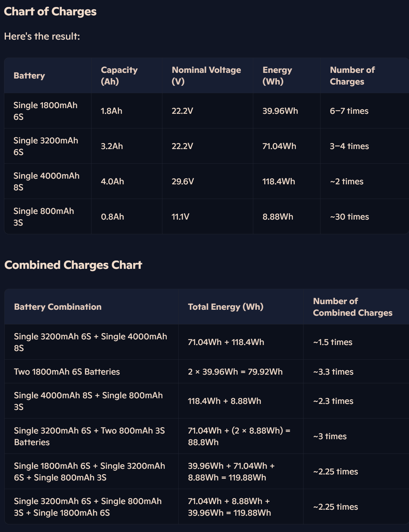Viewport: 409px width, 532px height.
Task: Click the "~3.3 times" combined charges cell
Action: coord(333,372)
